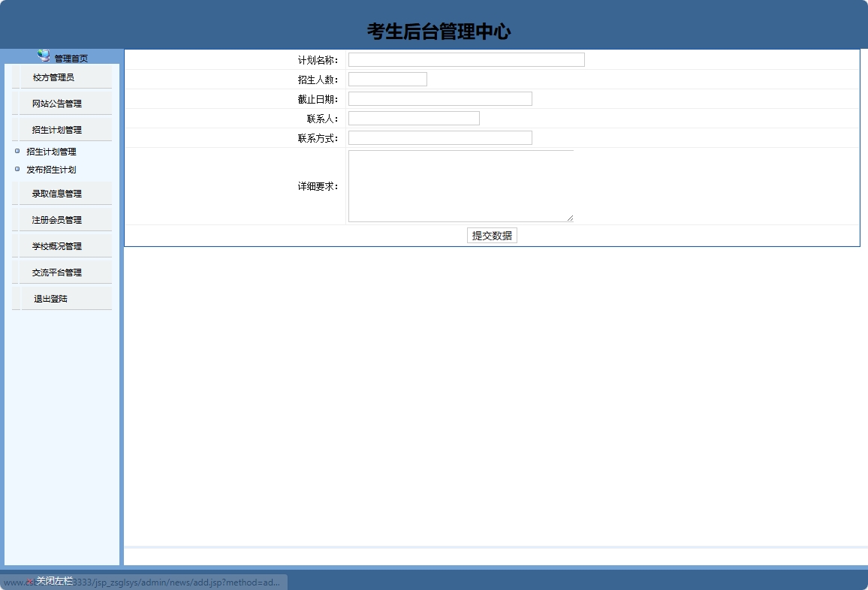Screen dimensions: 868x590
Task: Click the bullet icon before 发布招生计划
Action: [18, 169]
